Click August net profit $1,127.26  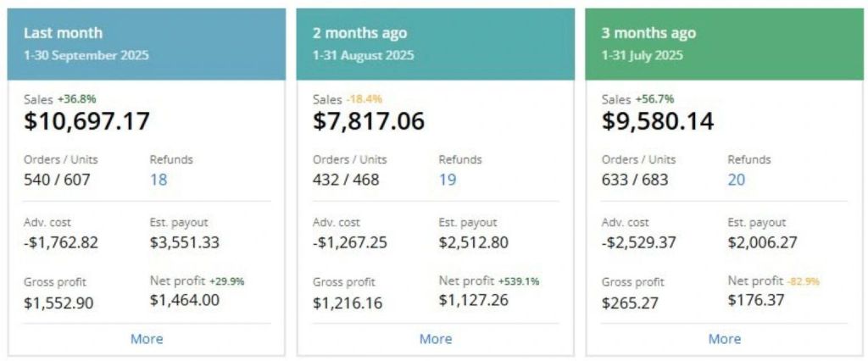click(x=474, y=300)
